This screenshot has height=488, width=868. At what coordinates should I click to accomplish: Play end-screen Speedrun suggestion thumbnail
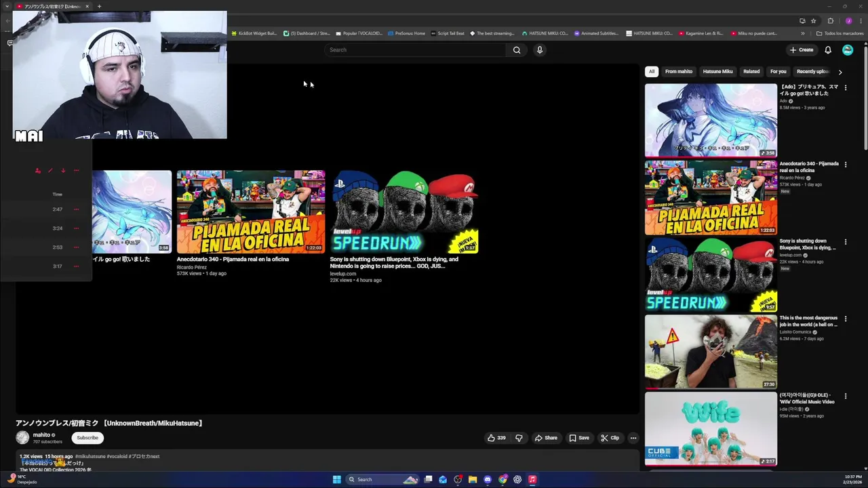[404, 211]
